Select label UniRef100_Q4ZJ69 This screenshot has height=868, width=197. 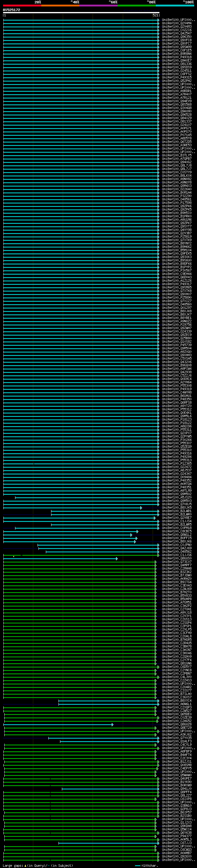[176, 548]
